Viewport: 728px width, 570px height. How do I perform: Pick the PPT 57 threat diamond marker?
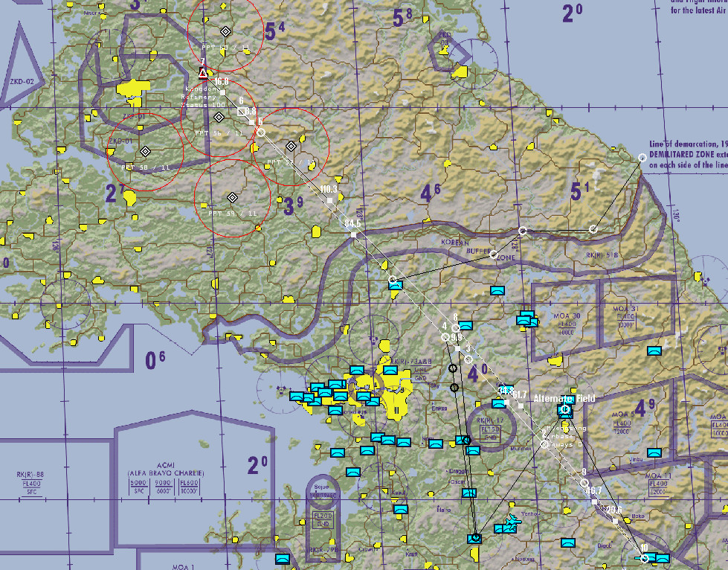pyautogui.click(x=291, y=147)
